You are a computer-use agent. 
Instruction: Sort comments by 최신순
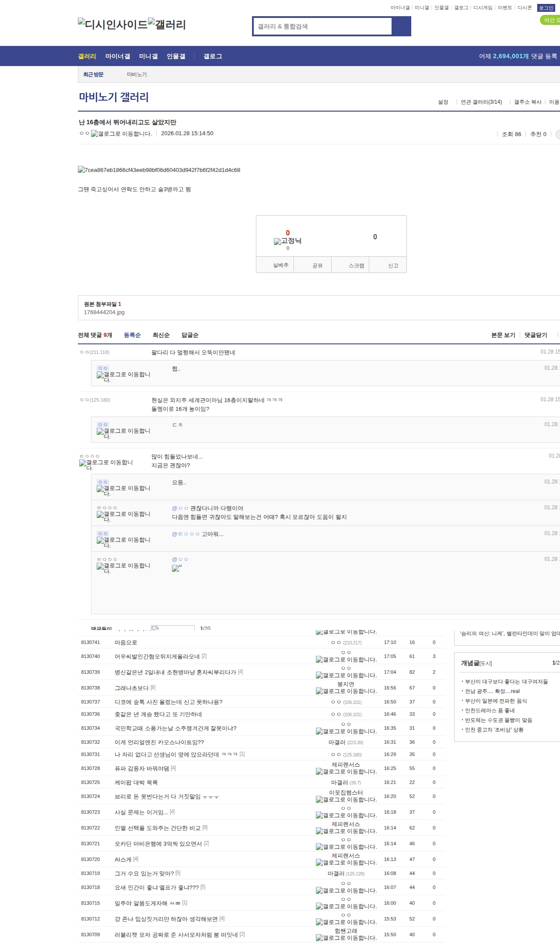point(161,335)
